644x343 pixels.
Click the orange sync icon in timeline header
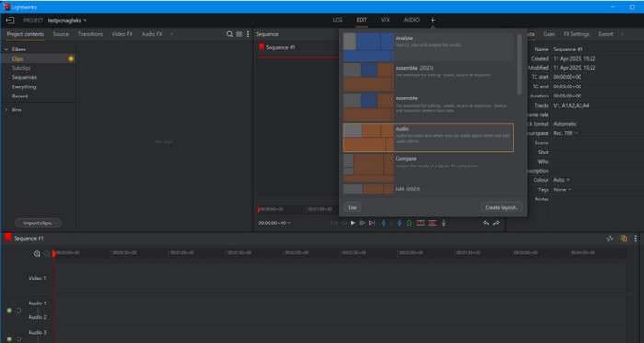click(624, 238)
